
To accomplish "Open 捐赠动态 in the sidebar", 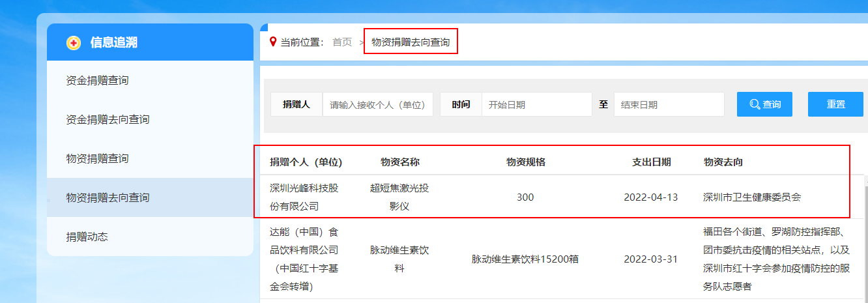I will pyautogui.click(x=87, y=237).
